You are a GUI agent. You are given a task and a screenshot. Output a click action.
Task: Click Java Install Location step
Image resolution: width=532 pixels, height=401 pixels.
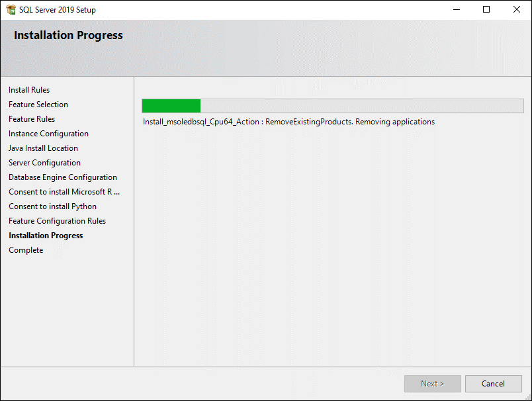(43, 148)
